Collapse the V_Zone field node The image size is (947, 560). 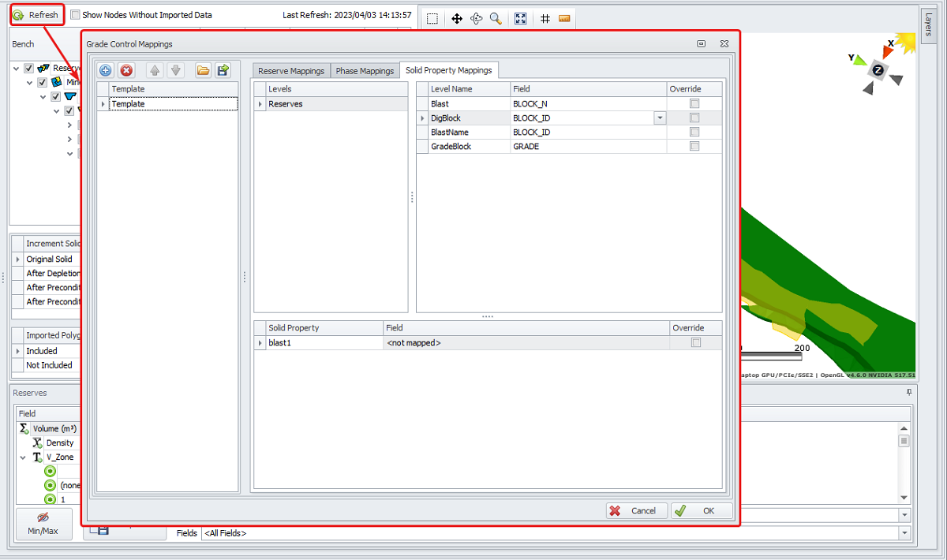click(23, 457)
